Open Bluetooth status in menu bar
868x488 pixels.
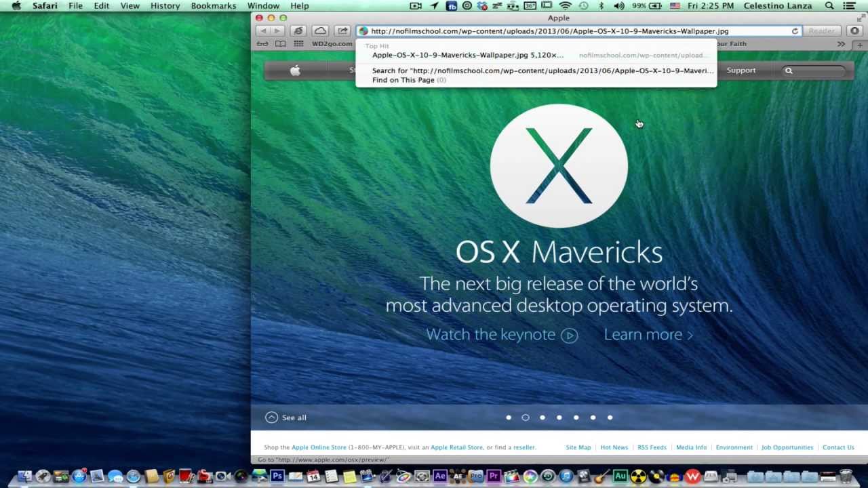[601, 6]
